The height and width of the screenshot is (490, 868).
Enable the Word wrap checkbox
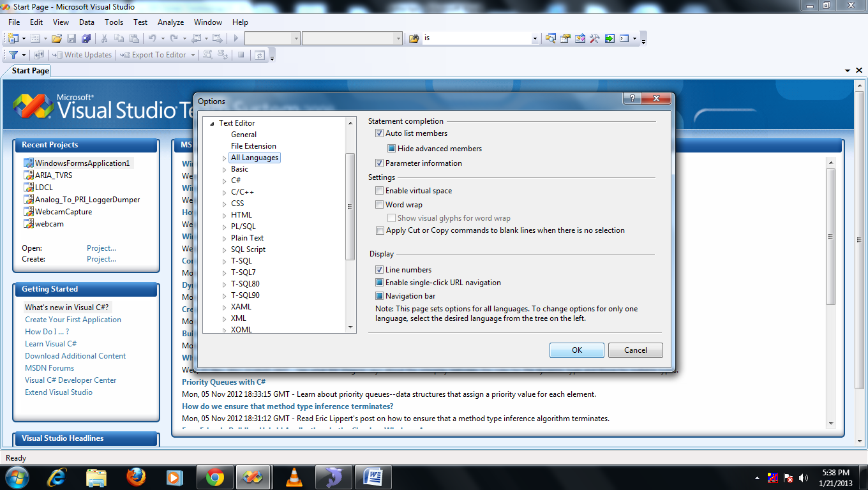(380, 205)
